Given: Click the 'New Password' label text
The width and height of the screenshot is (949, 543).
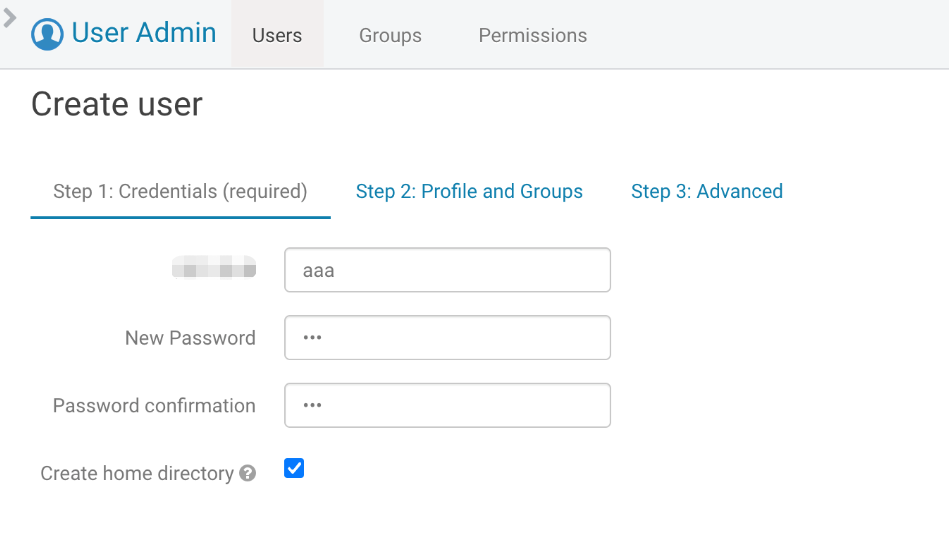Looking at the screenshot, I should tap(190, 338).
